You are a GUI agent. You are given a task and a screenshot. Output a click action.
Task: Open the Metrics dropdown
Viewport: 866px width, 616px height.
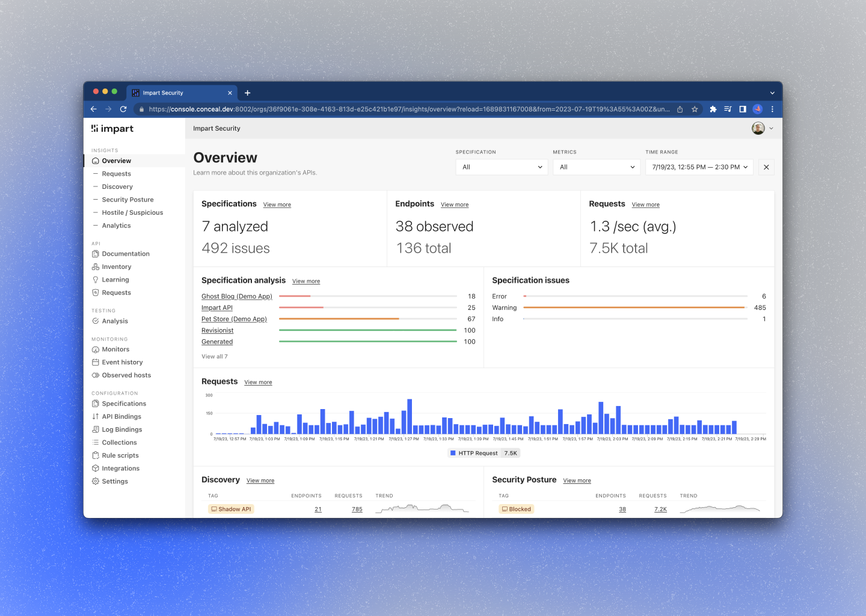pyautogui.click(x=597, y=167)
